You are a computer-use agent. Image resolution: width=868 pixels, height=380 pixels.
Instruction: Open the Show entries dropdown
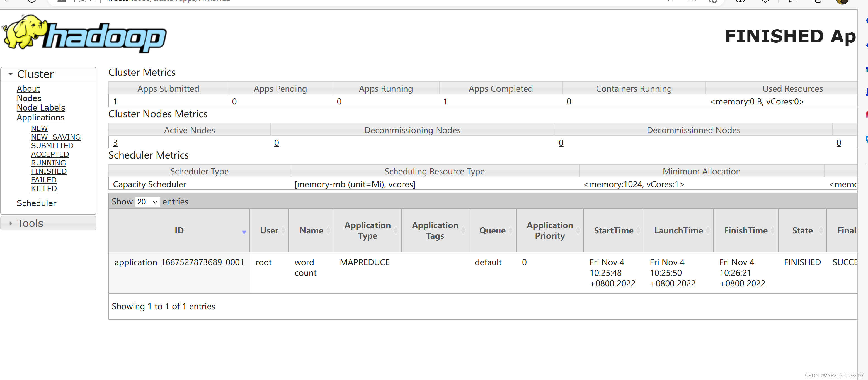pyautogui.click(x=147, y=202)
